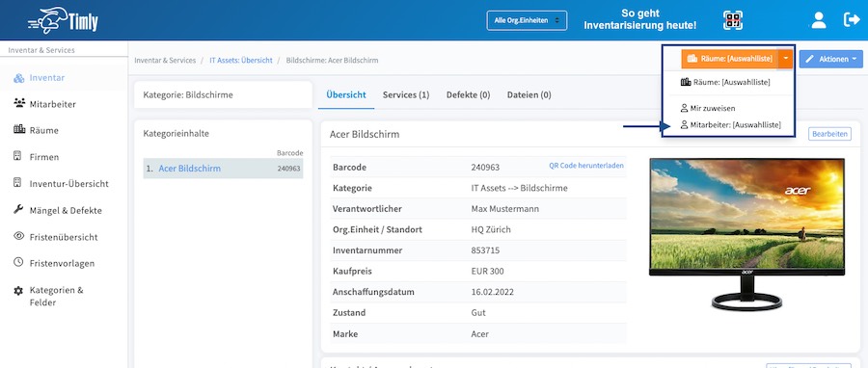Screen dimensions: 868x368
Task: Open the QR code scanner icon
Action: click(732, 20)
